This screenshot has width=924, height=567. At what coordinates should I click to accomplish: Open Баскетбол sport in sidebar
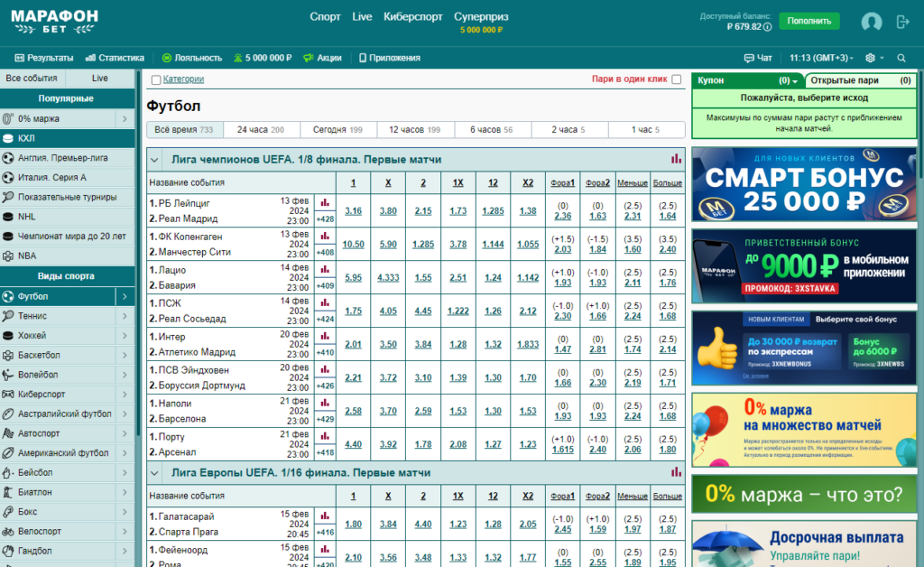coord(57,355)
